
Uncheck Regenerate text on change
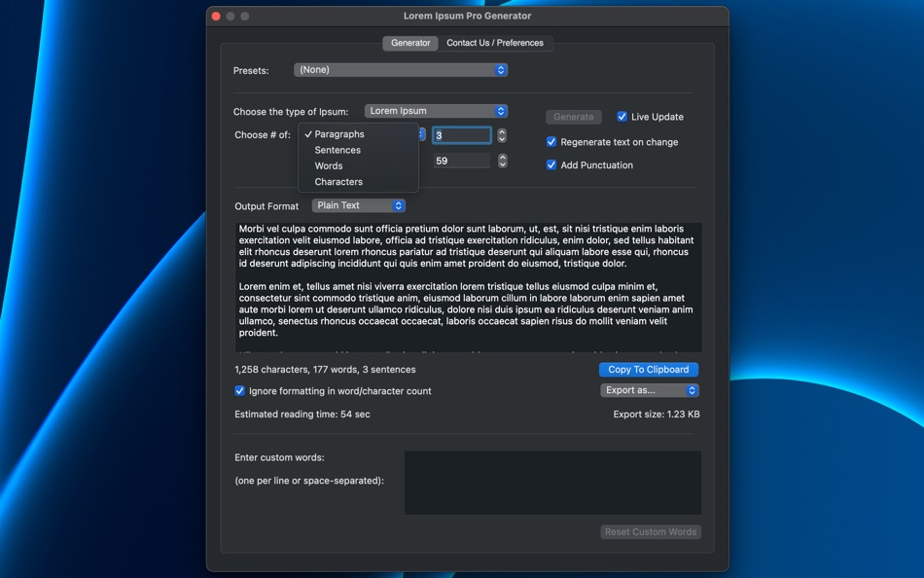pos(551,141)
